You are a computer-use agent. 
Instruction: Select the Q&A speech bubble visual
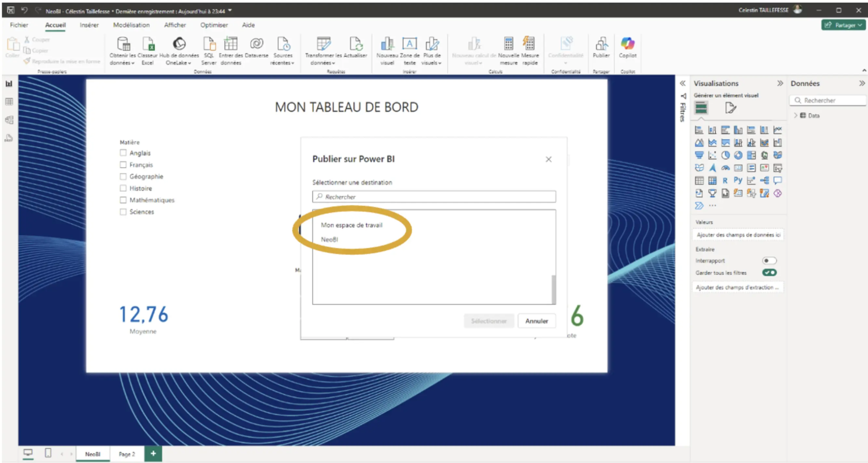(778, 180)
